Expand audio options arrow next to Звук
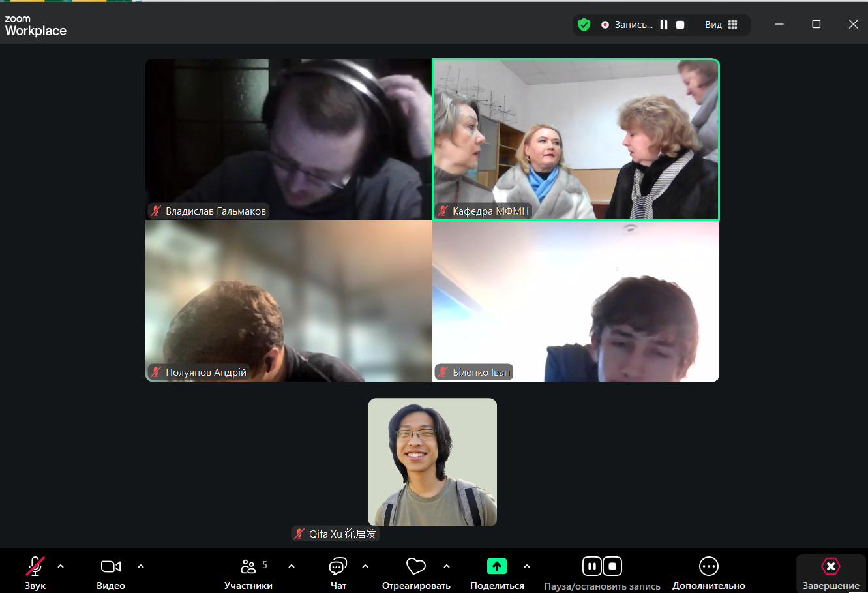The height and width of the screenshot is (593, 868). (x=61, y=566)
